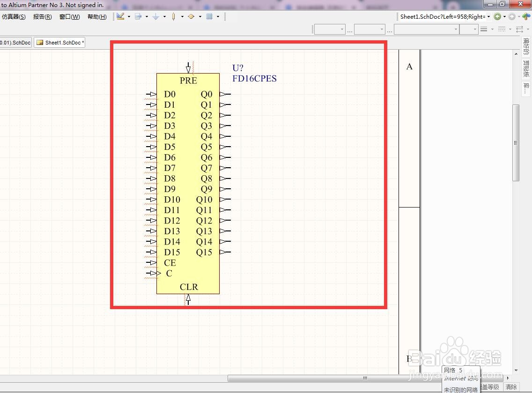Open the second empty formatting combo box
This screenshot has width=532, height=393.
(x=369, y=30)
